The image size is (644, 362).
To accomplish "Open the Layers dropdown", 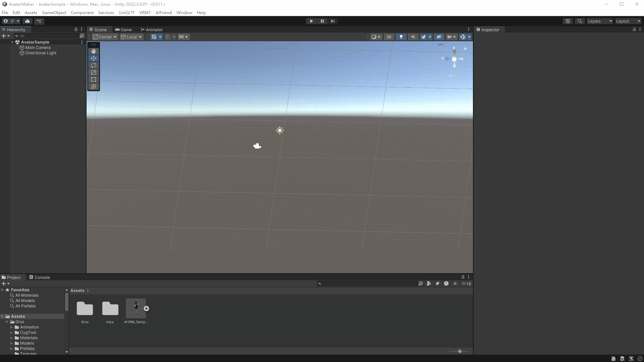I will (x=599, y=21).
